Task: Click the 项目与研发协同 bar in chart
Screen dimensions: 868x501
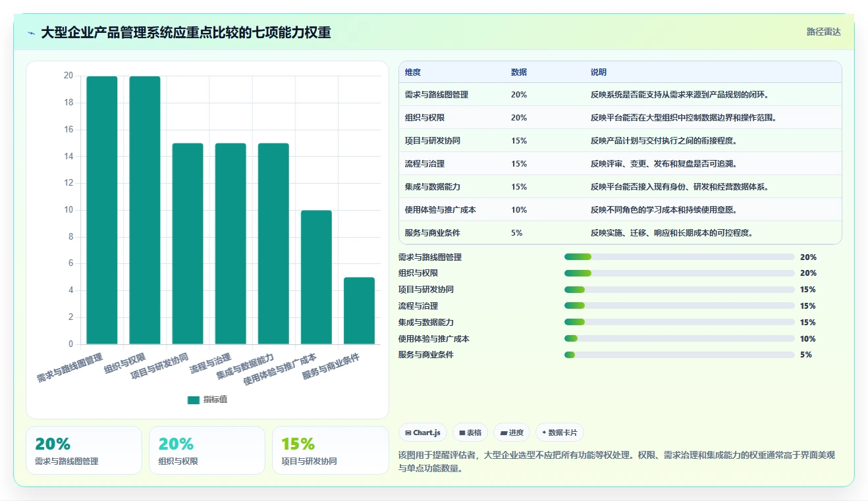Action: pyautogui.click(x=188, y=244)
